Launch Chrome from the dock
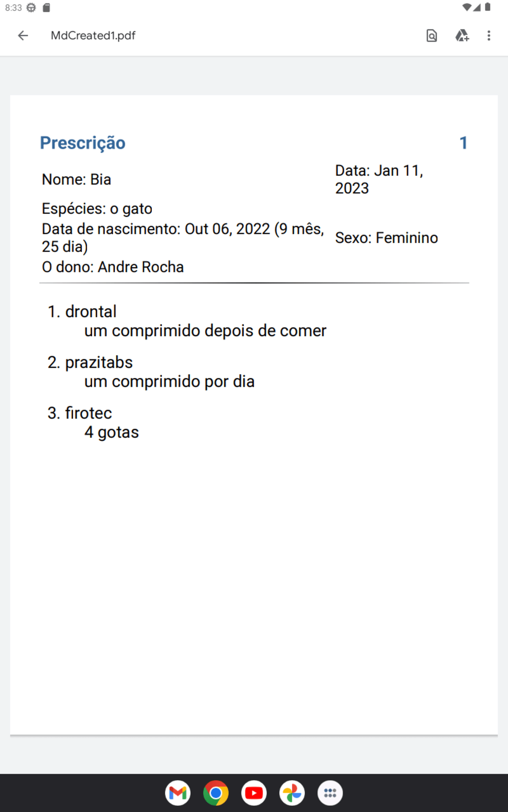Screen dimensions: 508x812 (x=216, y=793)
